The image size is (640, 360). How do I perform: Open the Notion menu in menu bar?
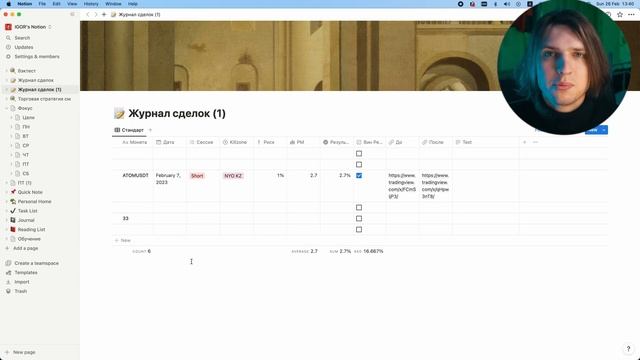(x=24, y=4)
